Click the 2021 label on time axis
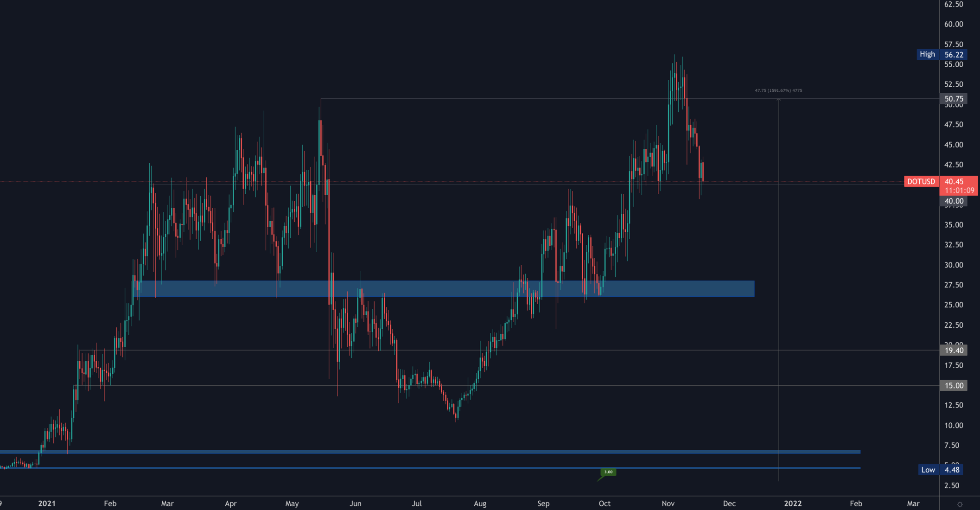This screenshot has width=980, height=510. 47,504
